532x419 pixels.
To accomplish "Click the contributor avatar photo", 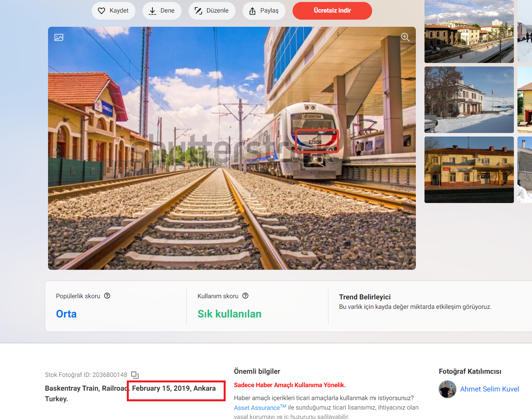I will (447, 389).
